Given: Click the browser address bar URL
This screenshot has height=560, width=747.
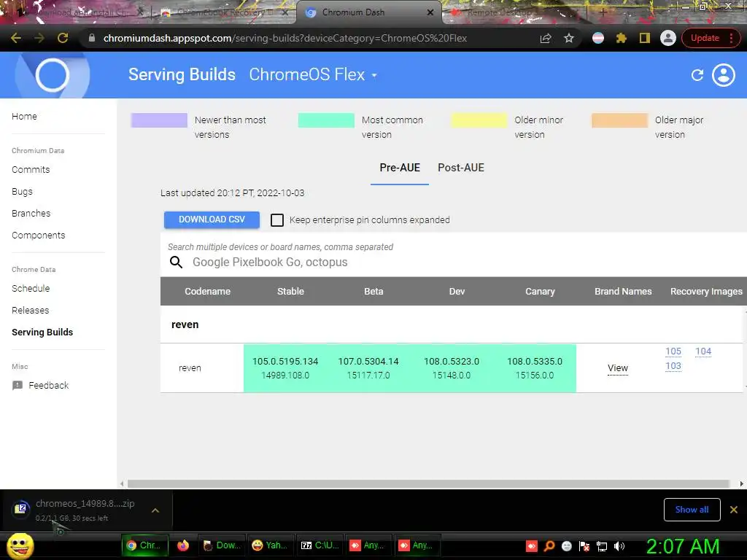Looking at the screenshot, I should tap(285, 38).
